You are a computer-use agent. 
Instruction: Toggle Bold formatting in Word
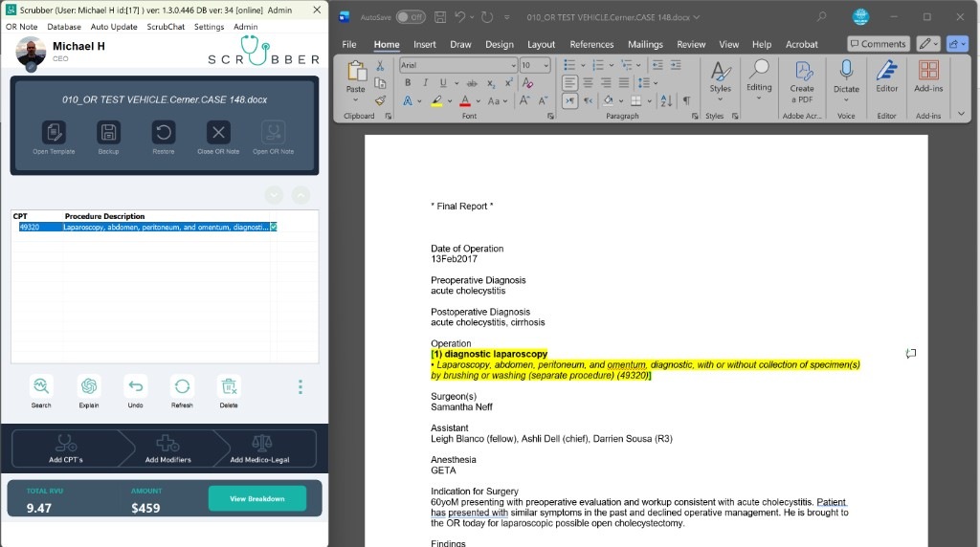pos(408,83)
